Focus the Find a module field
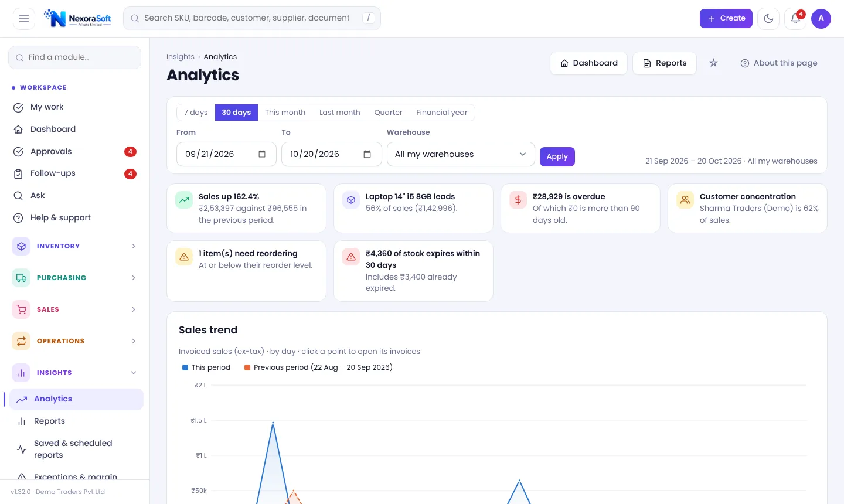844x504 pixels. coord(75,57)
